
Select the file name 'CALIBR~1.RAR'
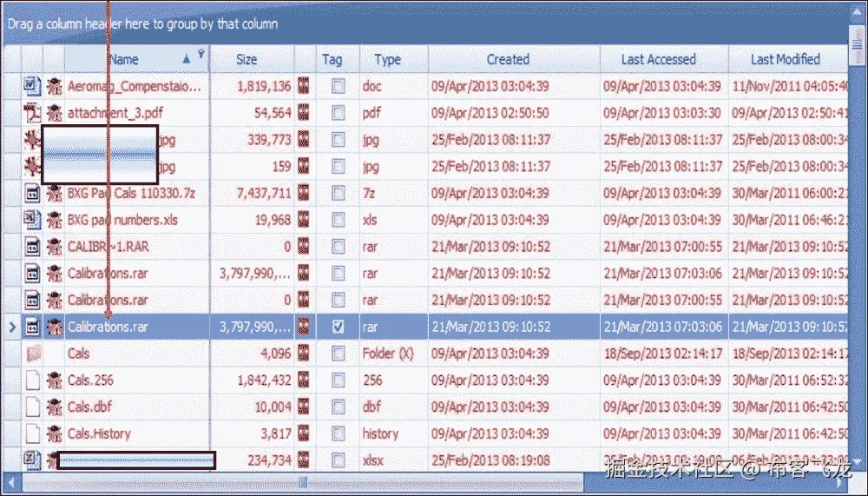[108, 247]
